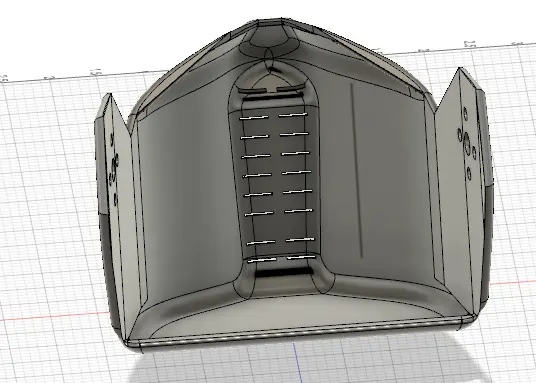Image resolution: width=536 pixels, height=383 pixels.
Task: Select the black rectangular opening below the slots
Action: (283, 272)
